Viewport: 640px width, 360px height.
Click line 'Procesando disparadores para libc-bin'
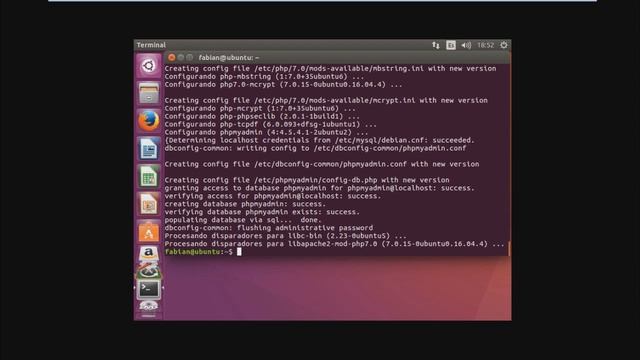(285, 236)
